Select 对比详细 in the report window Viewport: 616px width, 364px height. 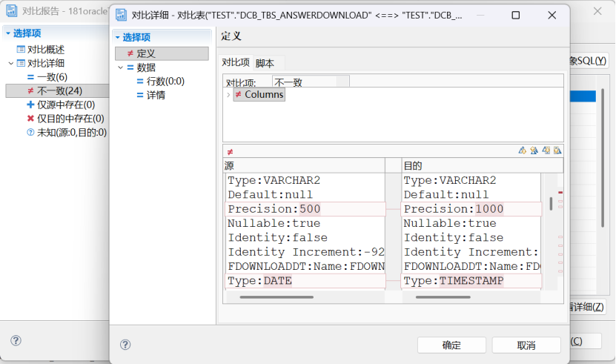[45, 63]
